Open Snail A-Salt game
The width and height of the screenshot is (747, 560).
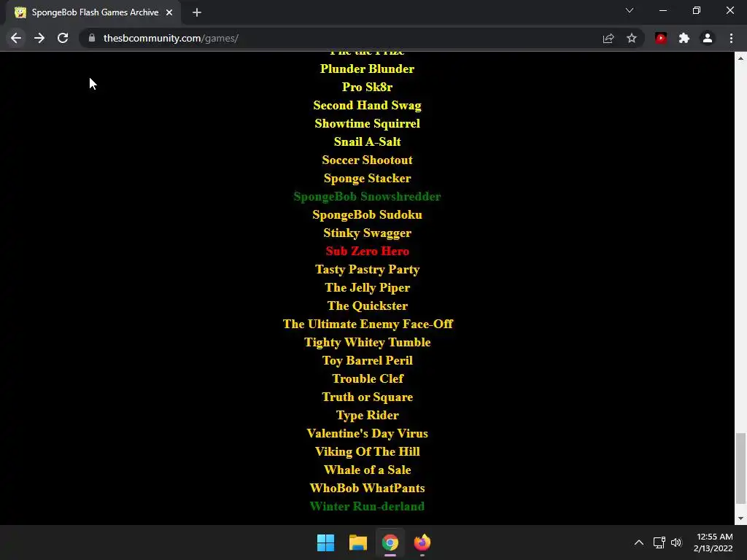tap(368, 142)
